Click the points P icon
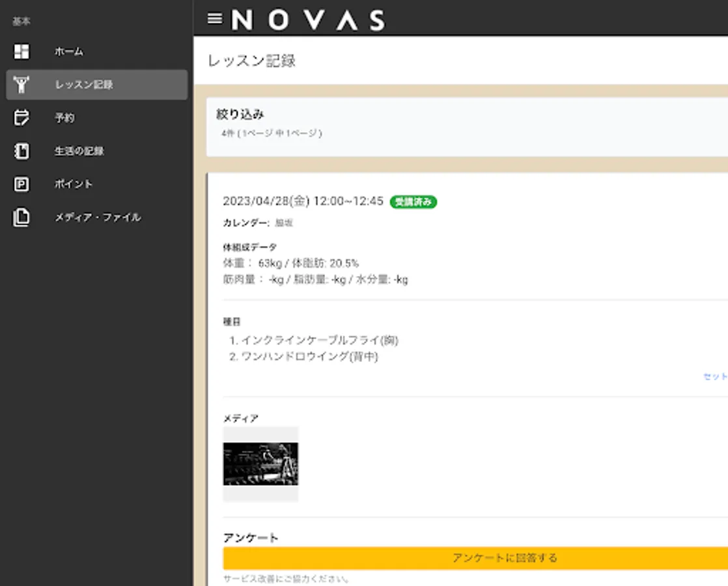The height and width of the screenshot is (586, 728). pos(21,184)
